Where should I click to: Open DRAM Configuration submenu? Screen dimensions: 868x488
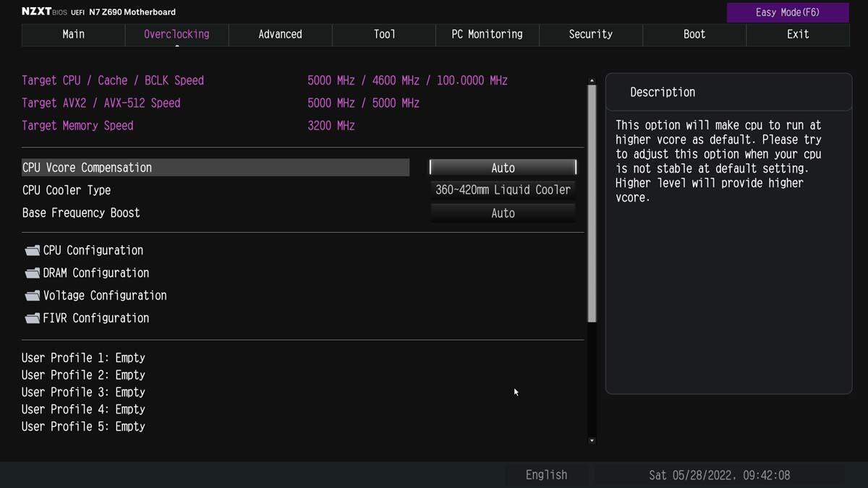96,273
